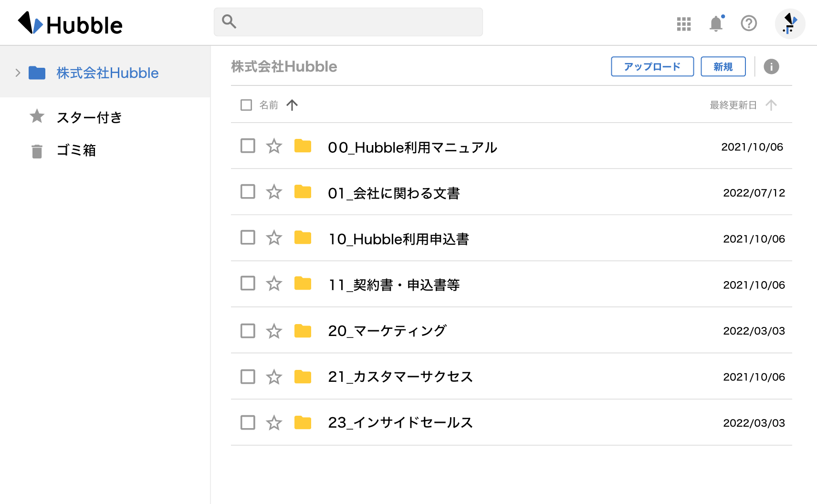Viewport: 817px width, 504px height.
Task: Click the search magnifier icon
Action: (x=229, y=21)
